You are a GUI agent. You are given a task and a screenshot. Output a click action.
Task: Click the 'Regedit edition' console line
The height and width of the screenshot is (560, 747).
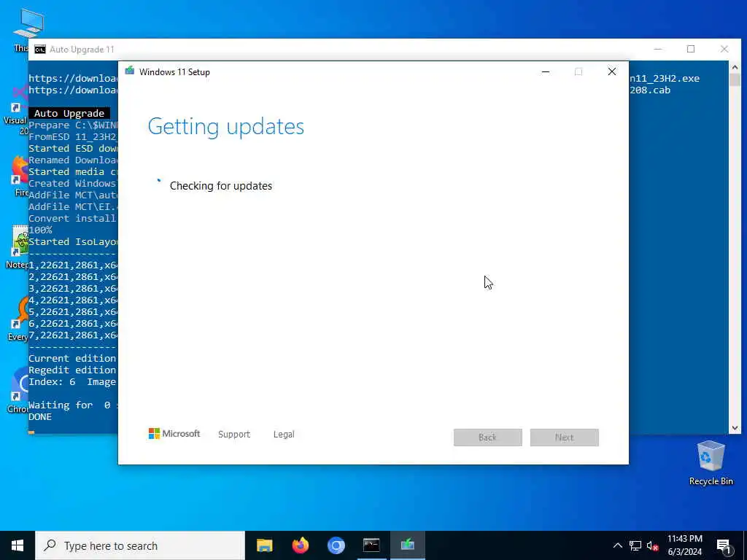click(x=72, y=370)
